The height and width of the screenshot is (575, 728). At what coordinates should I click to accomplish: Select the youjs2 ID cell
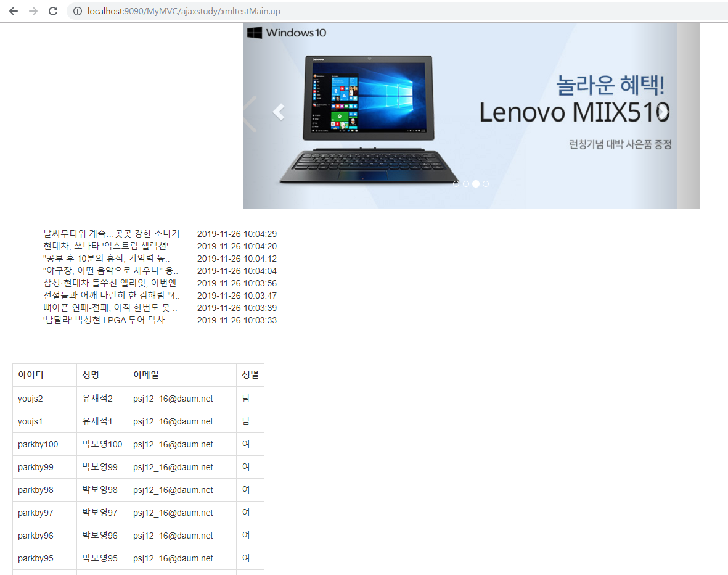(x=44, y=399)
